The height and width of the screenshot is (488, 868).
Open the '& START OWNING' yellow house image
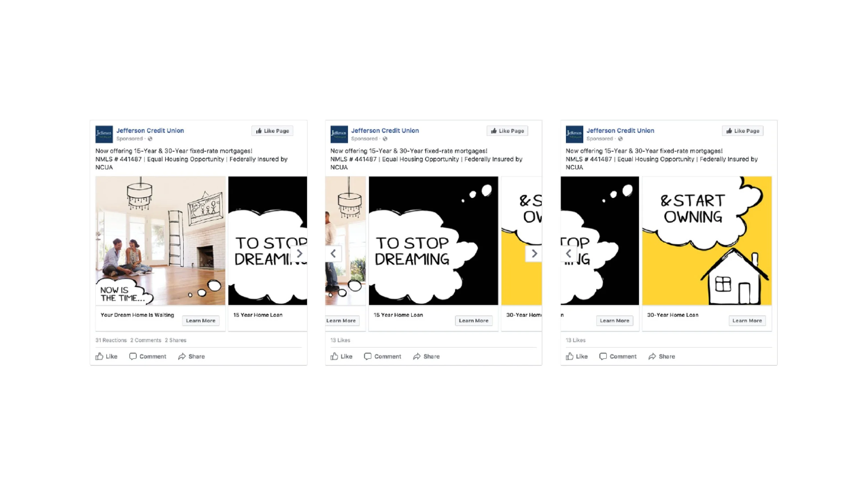pyautogui.click(x=707, y=241)
